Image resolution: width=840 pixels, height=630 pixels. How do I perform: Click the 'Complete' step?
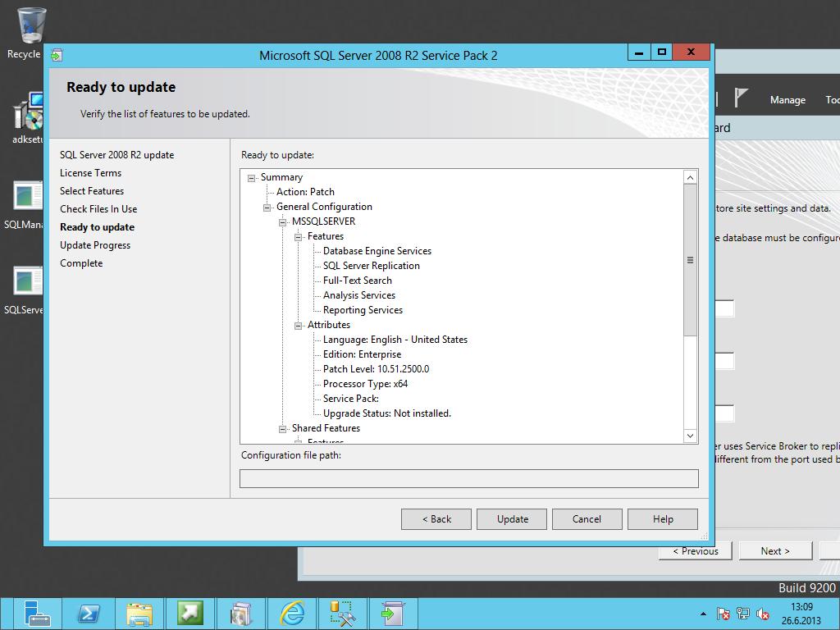(81, 263)
